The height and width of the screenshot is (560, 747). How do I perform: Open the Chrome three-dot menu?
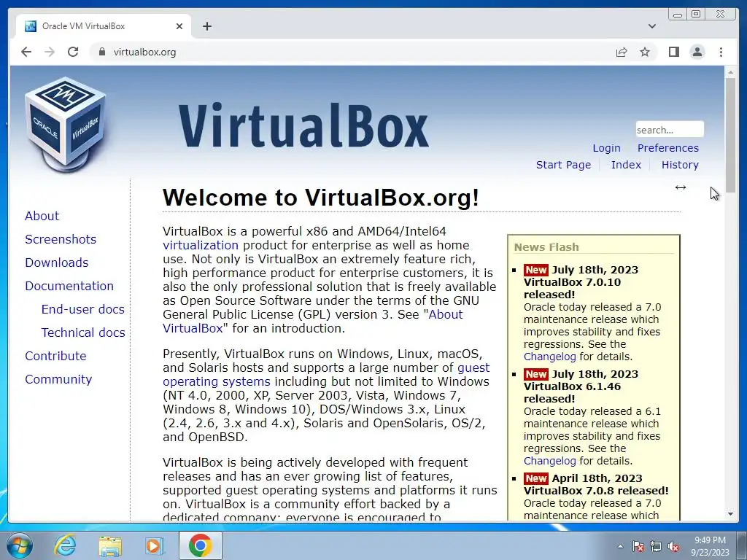tap(721, 52)
